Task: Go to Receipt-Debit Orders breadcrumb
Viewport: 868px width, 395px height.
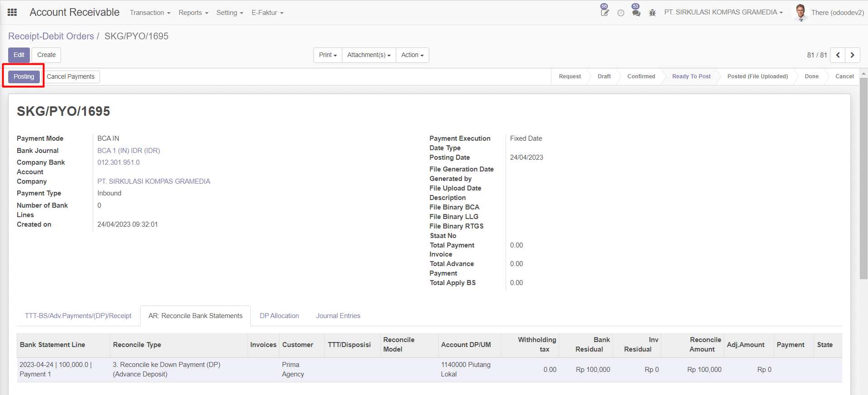Action: 51,36
